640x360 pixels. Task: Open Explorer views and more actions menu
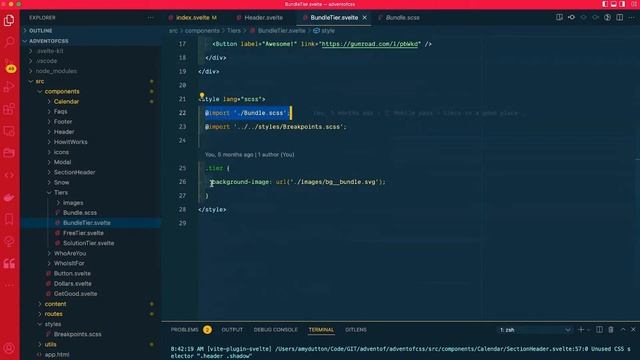pyautogui.click(x=151, y=18)
